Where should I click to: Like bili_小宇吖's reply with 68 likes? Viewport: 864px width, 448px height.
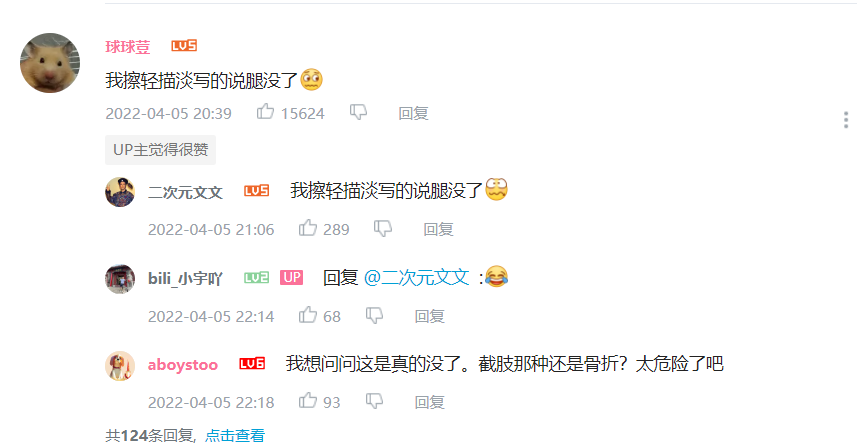[x=307, y=315]
